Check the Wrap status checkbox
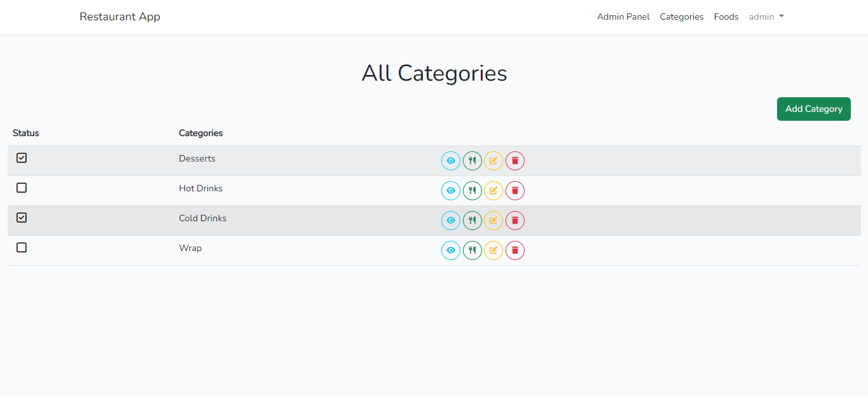Viewport: 868px width, 396px height. 21,247
